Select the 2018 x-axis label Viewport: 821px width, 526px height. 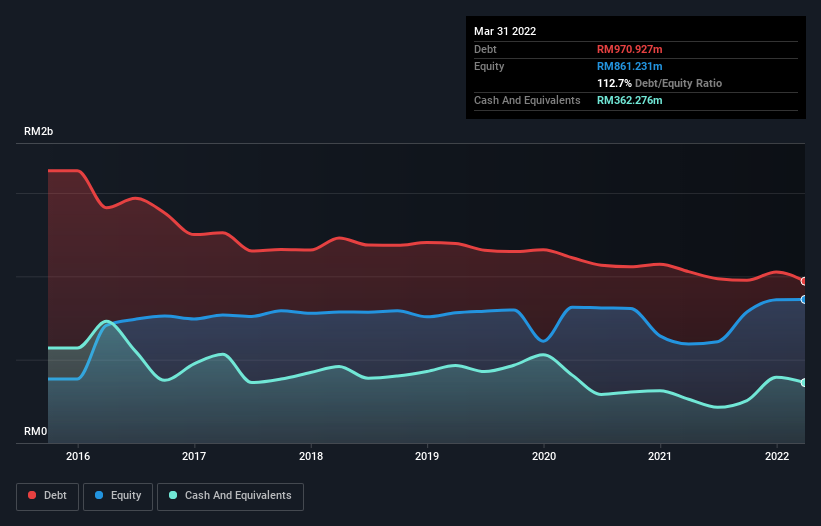311,456
